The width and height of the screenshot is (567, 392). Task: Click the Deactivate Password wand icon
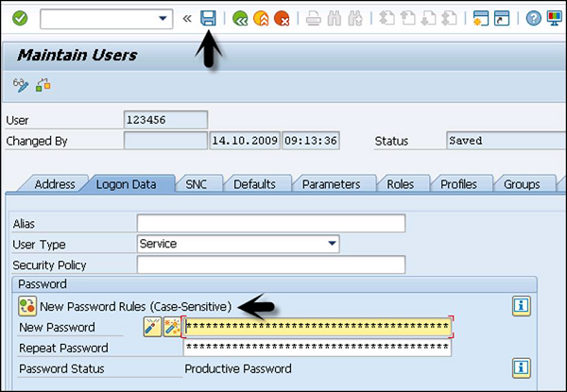[152, 327]
